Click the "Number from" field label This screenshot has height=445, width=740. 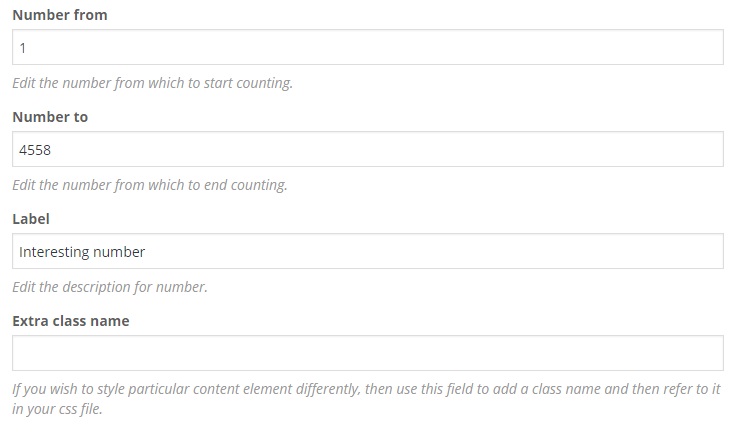60,15
